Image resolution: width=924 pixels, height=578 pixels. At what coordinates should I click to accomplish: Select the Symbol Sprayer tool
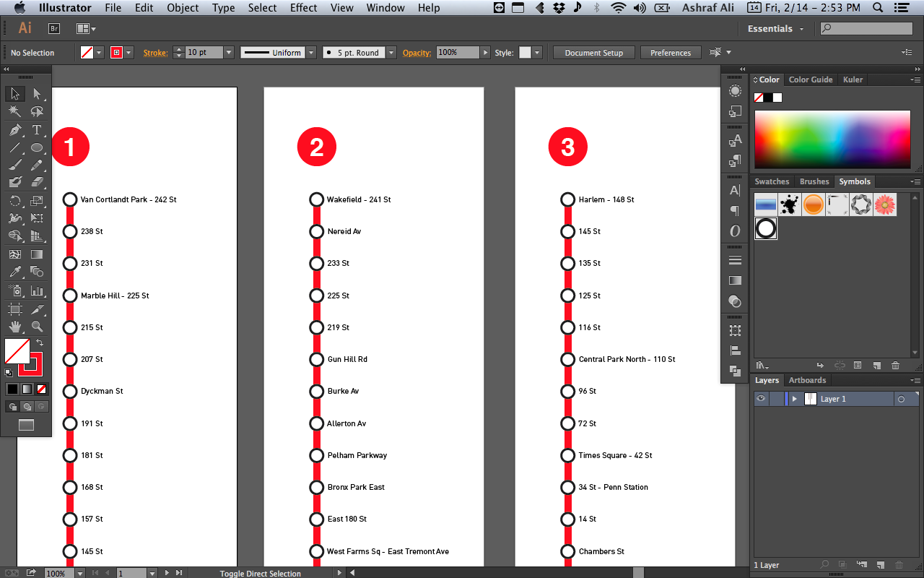15,290
